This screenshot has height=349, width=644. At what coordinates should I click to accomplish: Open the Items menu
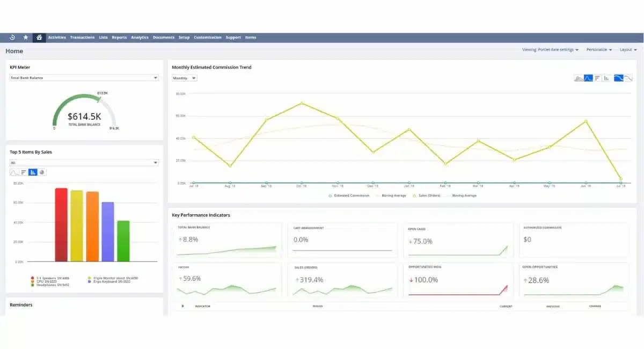pyautogui.click(x=251, y=38)
